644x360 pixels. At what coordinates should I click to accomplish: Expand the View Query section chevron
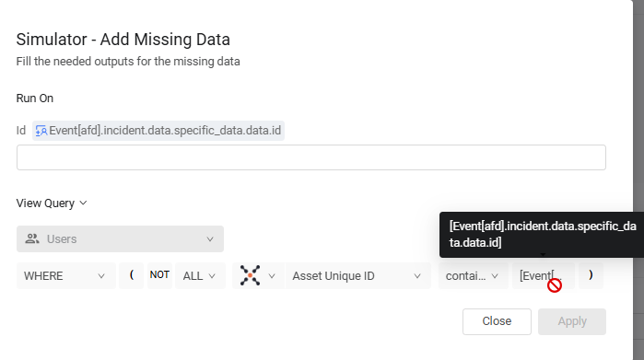[x=83, y=203]
